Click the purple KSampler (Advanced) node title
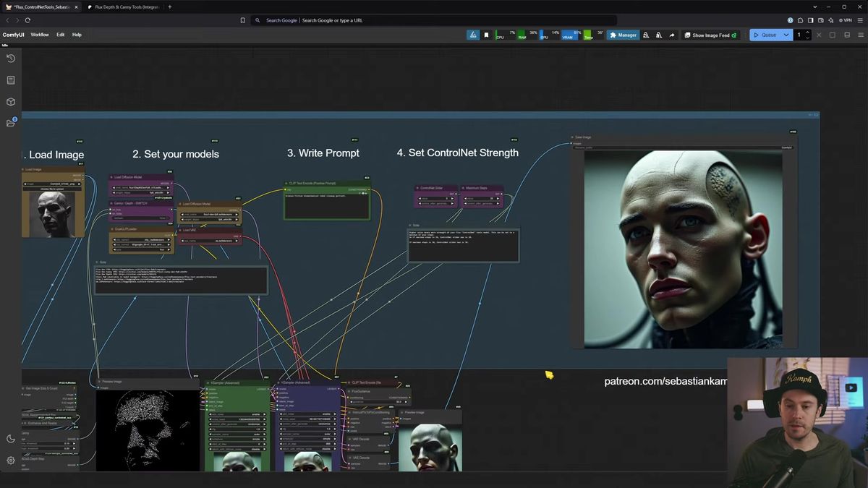The image size is (868, 488). pos(295,383)
